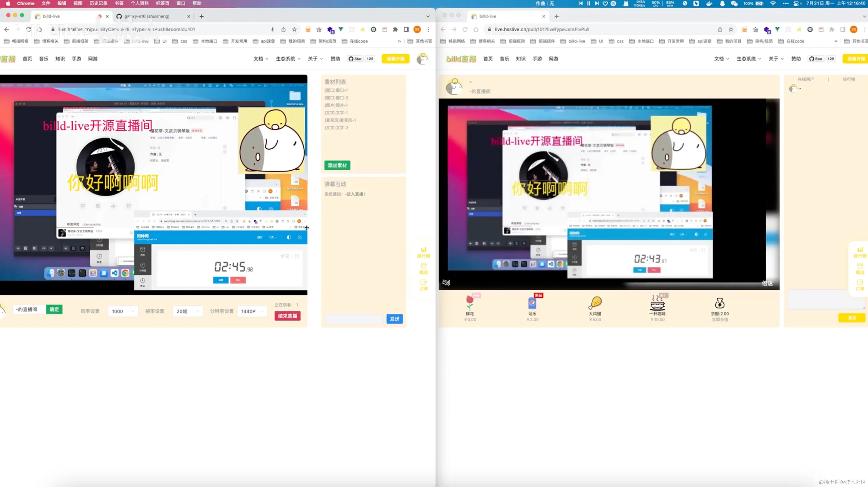This screenshot has width=868, height=487.
Task: Send the 鲜花 flower gift
Action: [470, 308]
